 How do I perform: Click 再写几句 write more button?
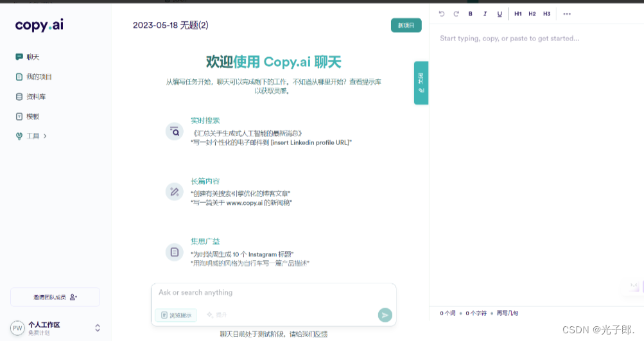coord(507,313)
